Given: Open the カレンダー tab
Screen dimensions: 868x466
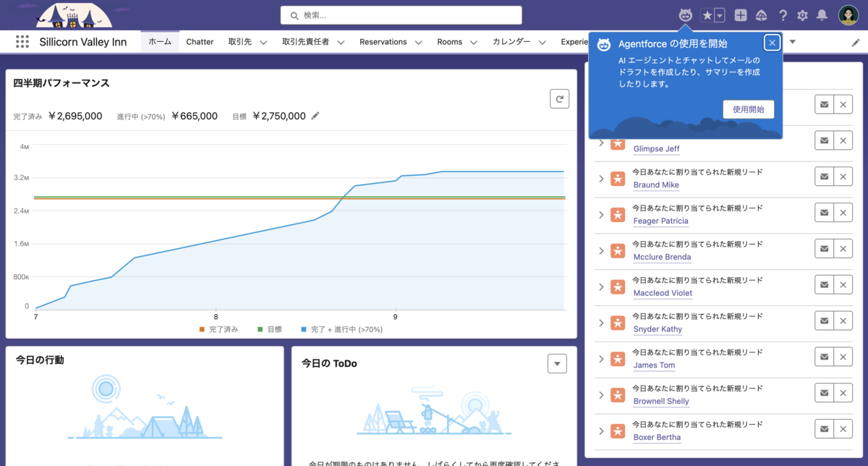Looking at the screenshot, I should [511, 42].
